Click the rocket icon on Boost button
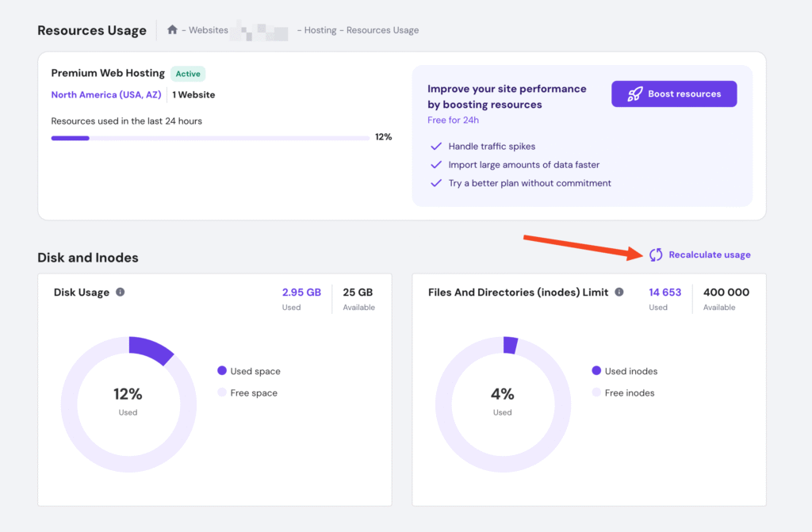Viewport: 812px width, 532px height. (635, 94)
